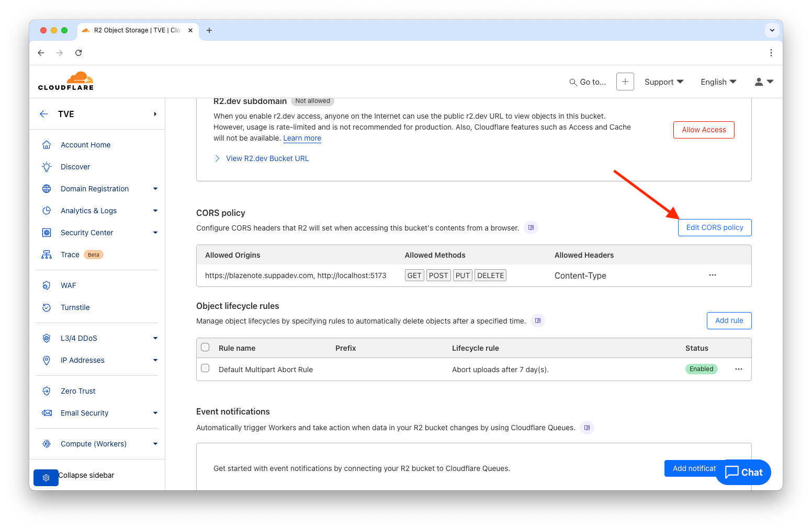Screen dimensions: 812x529
Task: Open the three-dot menu for the CORS rule
Action: pyautogui.click(x=712, y=275)
